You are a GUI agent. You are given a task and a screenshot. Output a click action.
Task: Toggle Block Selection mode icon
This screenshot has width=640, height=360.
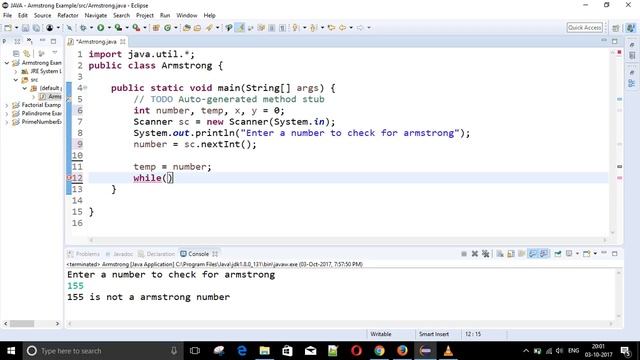click(271, 28)
